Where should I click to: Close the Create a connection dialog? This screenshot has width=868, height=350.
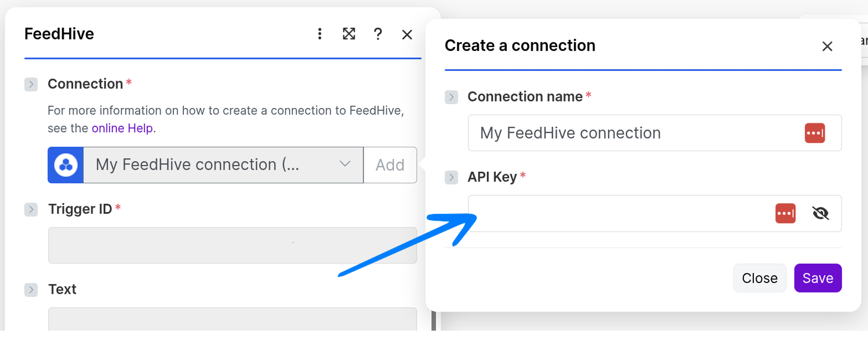tap(827, 47)
